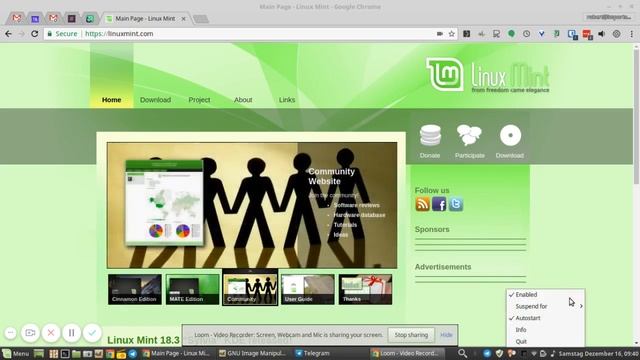Expand the Suspend for submenu
The image size is (640, 360).
546,306
